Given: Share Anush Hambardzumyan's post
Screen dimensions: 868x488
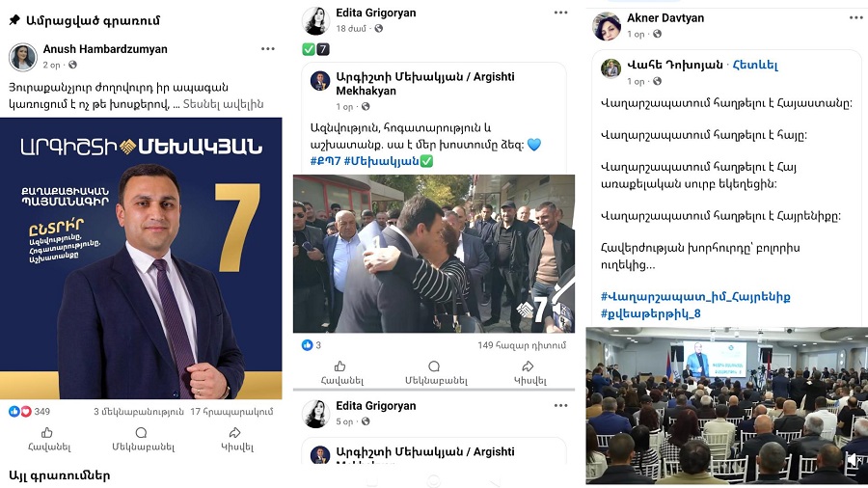Looking at the screenshot, I should point(237,438).
